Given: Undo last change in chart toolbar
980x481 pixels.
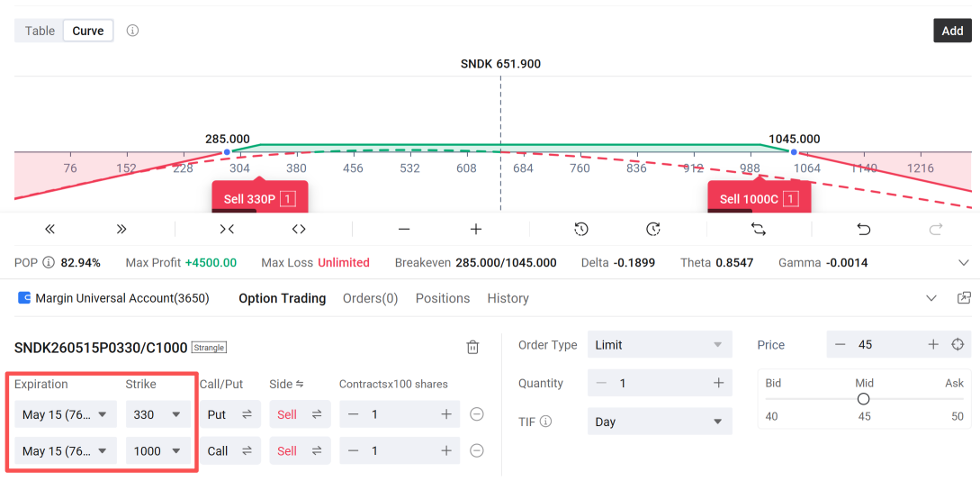Looking at the screenshot, I should pyautogui.click(x=864, y=230).
